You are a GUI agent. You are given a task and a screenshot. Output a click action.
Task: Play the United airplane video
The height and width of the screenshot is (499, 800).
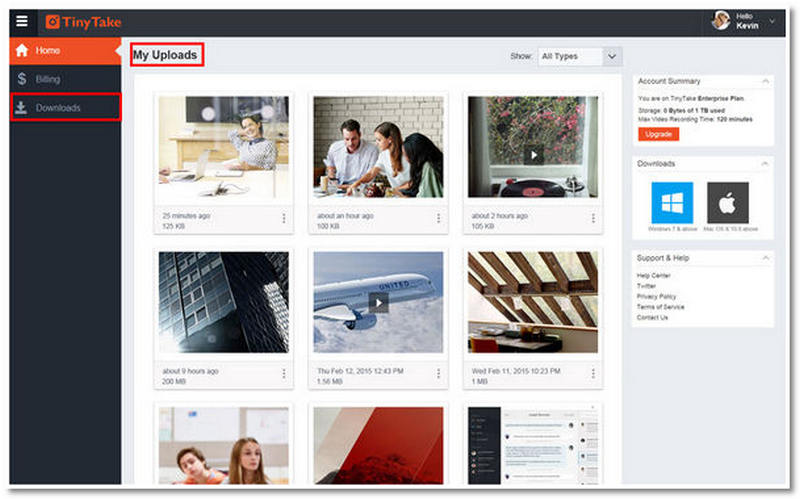(378, 301)
